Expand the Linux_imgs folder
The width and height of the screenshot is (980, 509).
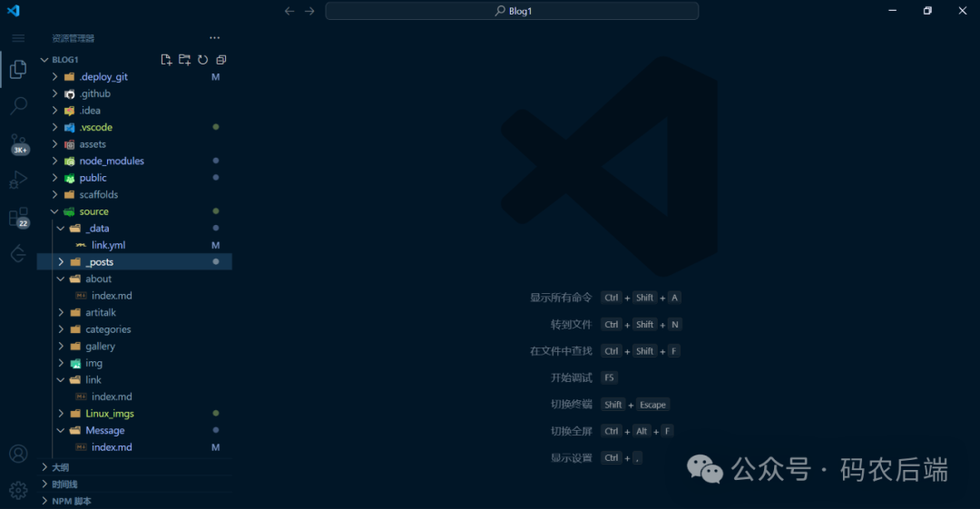coord(61,414)
